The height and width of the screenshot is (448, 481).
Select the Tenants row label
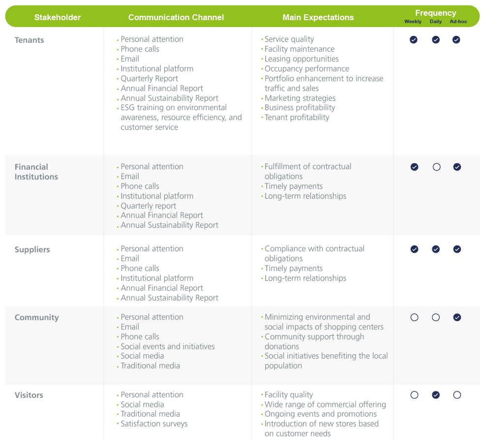(30, 40)
